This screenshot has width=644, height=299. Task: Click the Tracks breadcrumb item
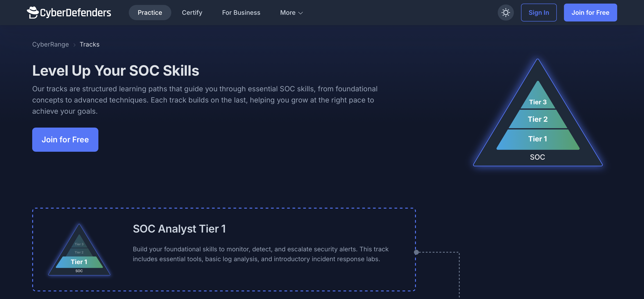(89, 44)
